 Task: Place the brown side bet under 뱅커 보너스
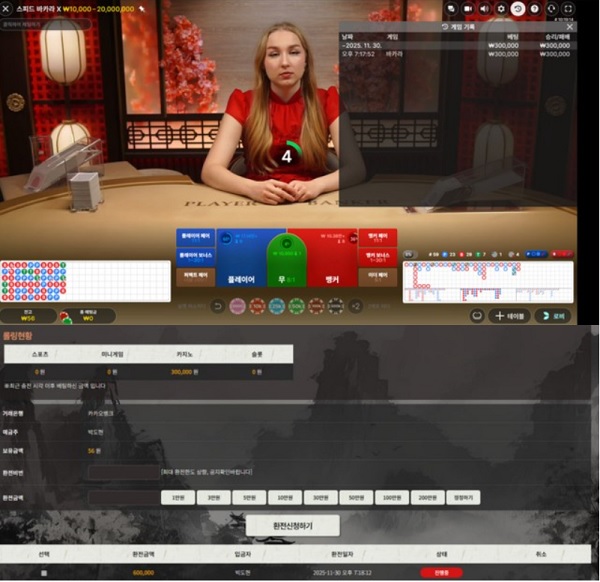click(x=378, y=277)
